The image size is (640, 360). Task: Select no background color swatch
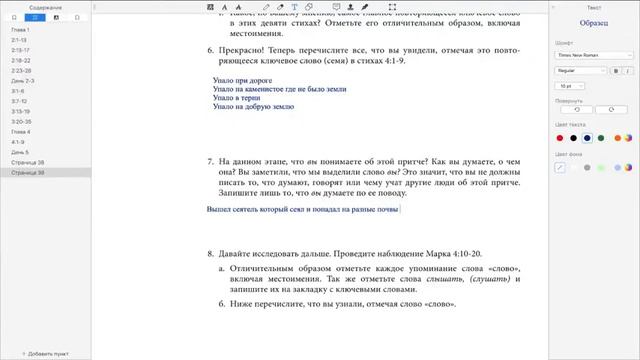pos(560,167)
